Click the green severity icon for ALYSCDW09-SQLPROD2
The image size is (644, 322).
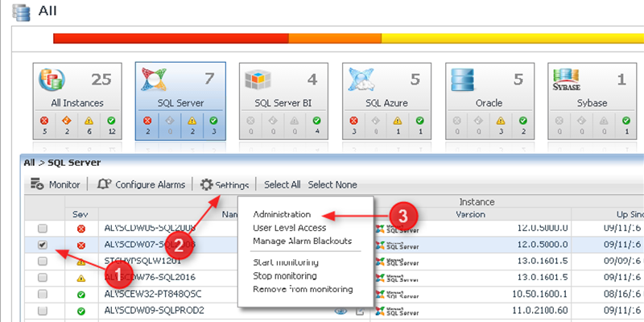pos(81,311)
